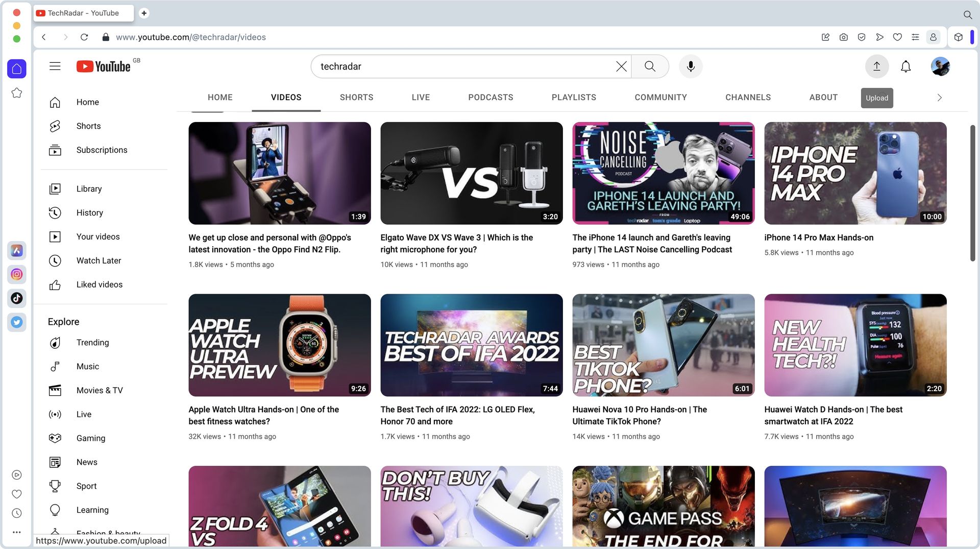Play the Apple Watch Ultra Preview thumbnail
980x549 pixels.
280,345
